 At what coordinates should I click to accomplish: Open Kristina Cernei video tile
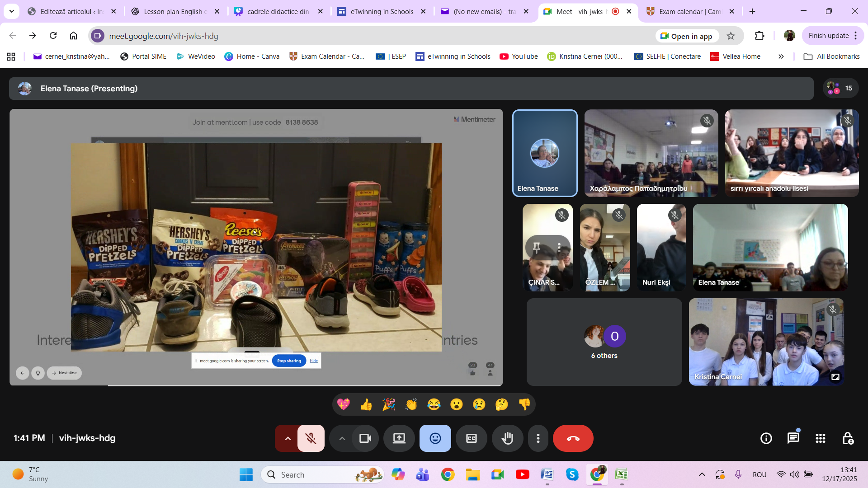(x=766, y=342)
